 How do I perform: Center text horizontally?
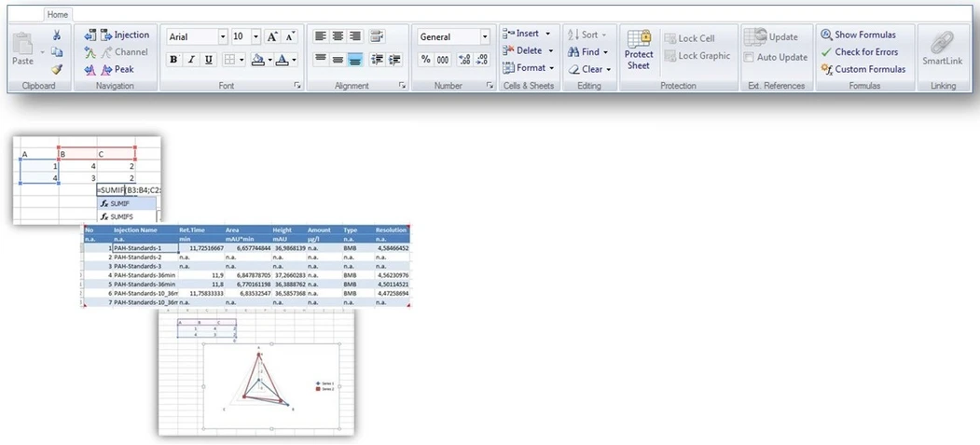point(338,36)
